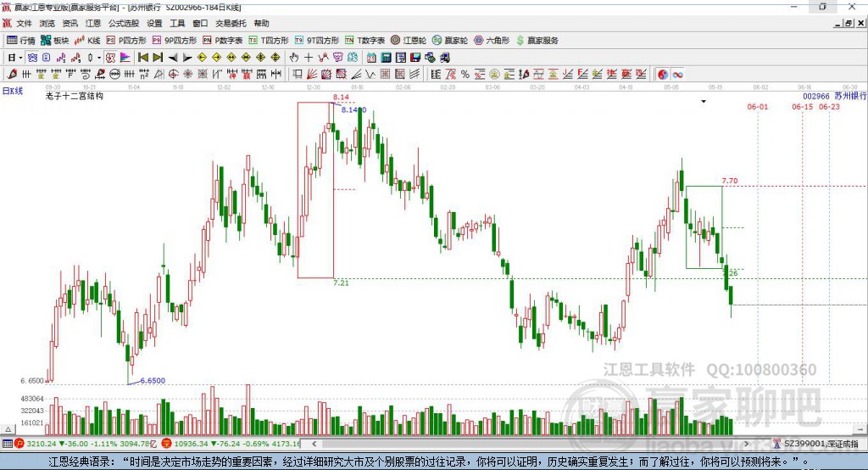Click the grid icon in the status bar
The image size is (868, 470).
(7, 444)
